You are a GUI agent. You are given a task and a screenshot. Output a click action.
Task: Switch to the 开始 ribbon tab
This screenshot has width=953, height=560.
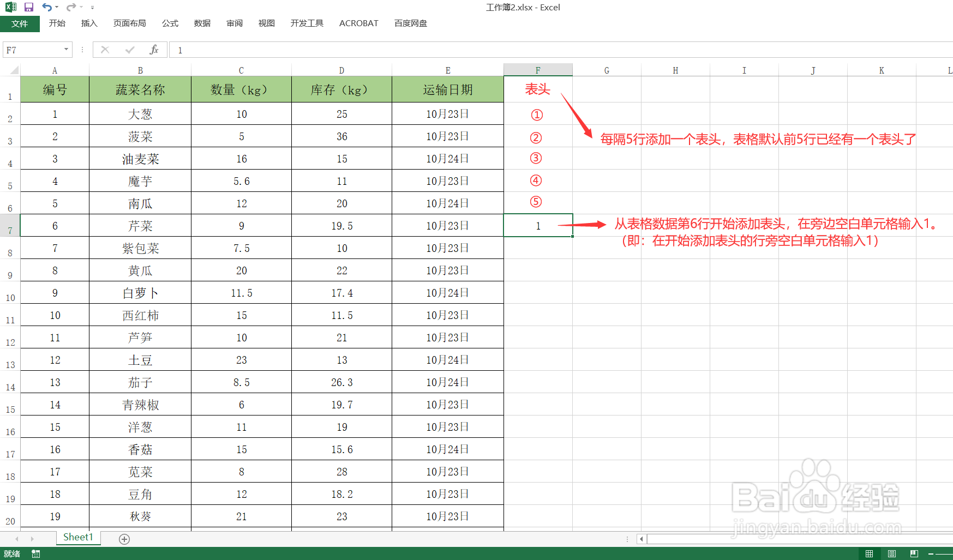pos(57,23)
